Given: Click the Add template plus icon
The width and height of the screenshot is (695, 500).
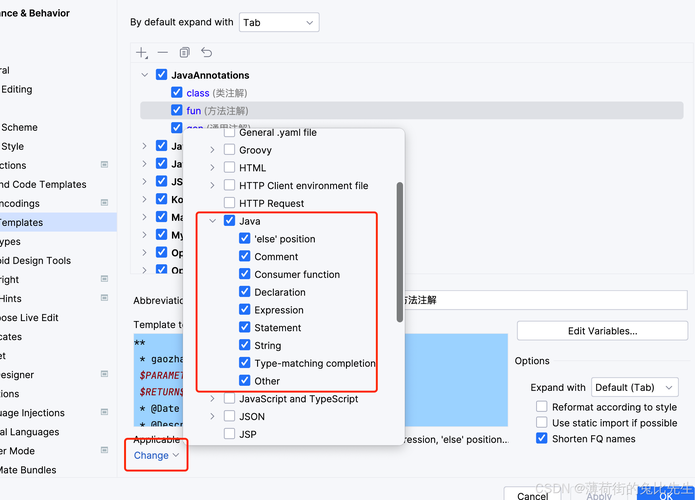Looking at the screenshot, I should click(x=142, y=52).
